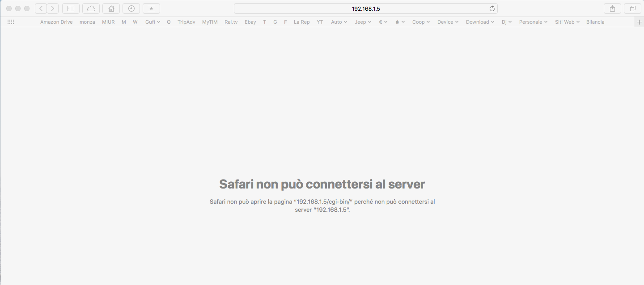
Task: Open the iCloud tabs icon
Action: (91, 8)
